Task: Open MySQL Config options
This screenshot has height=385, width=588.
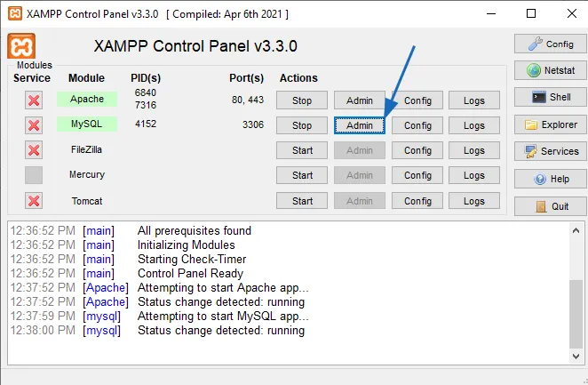Action: pos(417,125)
